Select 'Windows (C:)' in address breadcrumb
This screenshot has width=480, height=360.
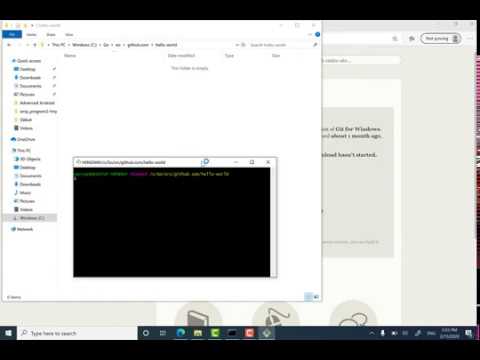point(84,45)
